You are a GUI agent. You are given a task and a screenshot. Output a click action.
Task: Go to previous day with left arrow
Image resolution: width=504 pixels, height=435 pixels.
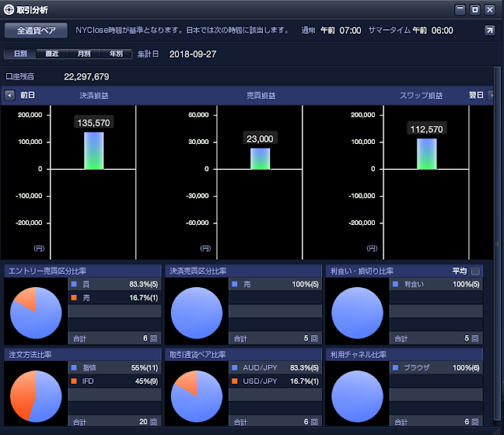pyautogui.click(x=9, y=95)
